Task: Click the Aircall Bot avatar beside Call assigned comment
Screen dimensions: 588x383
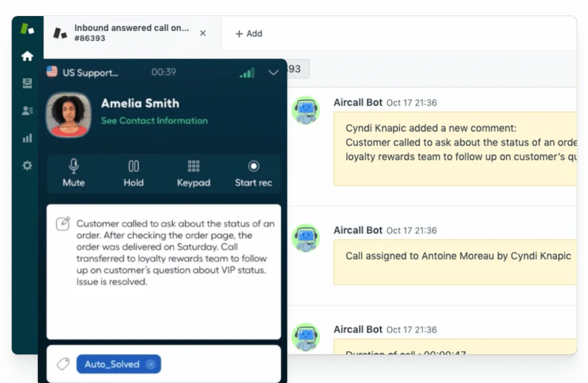Action: tap(305, 238)
